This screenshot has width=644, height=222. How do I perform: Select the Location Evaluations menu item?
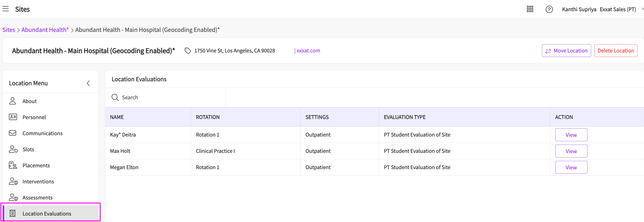[x=51, y=213]
